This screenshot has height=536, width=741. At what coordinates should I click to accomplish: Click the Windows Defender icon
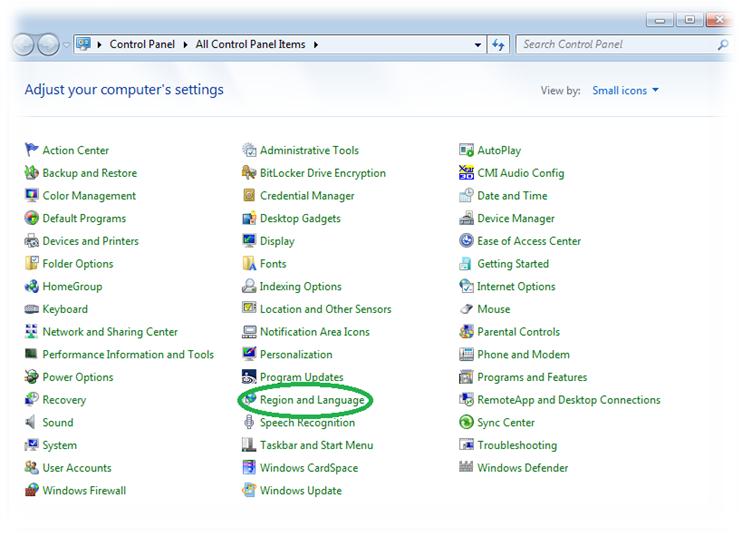click(x=466, y=467)
